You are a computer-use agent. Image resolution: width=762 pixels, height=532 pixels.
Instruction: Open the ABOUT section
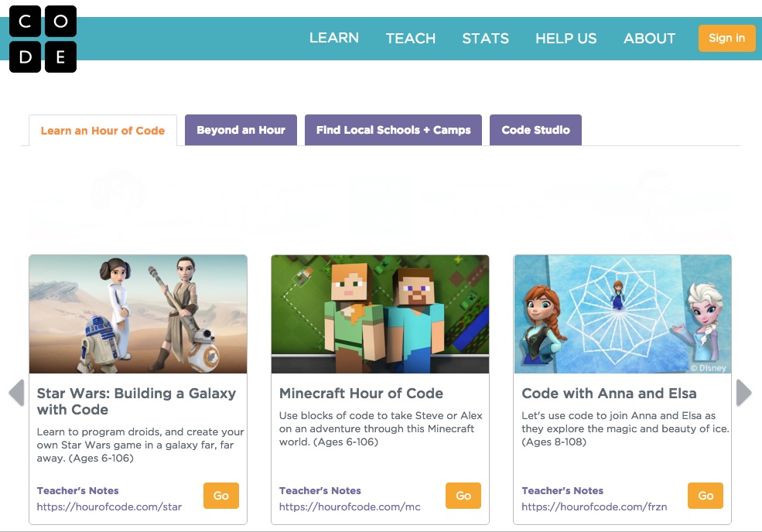point(649,38)
